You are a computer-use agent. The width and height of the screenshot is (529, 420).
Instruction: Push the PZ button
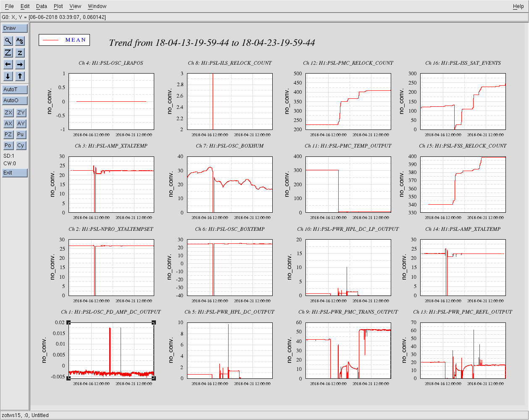[x=8, y=135]
